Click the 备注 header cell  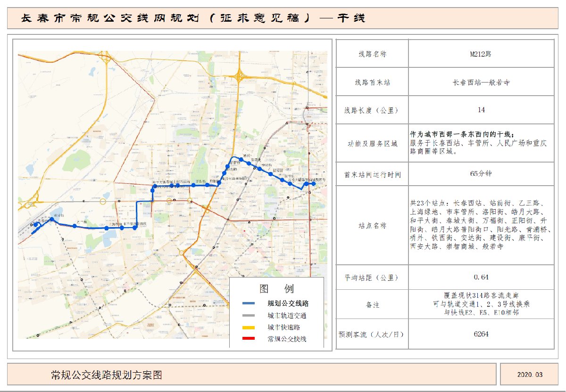[372, 305]
